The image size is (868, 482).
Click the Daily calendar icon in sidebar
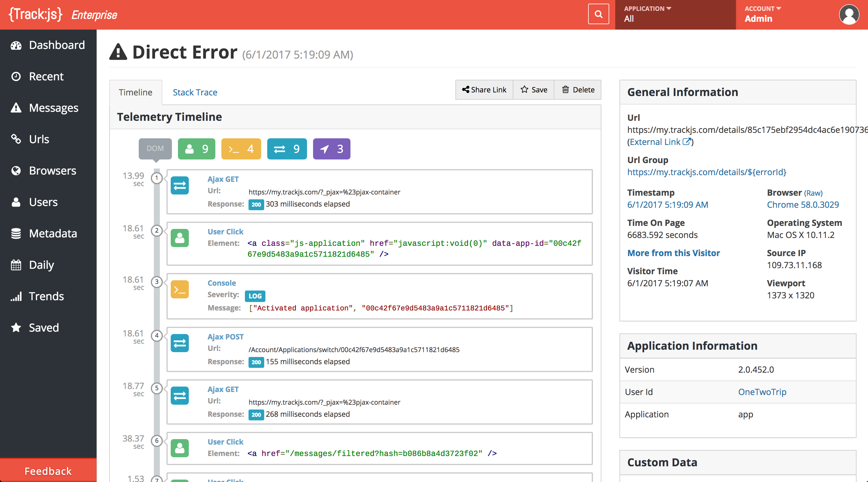[x=16, y=265]
